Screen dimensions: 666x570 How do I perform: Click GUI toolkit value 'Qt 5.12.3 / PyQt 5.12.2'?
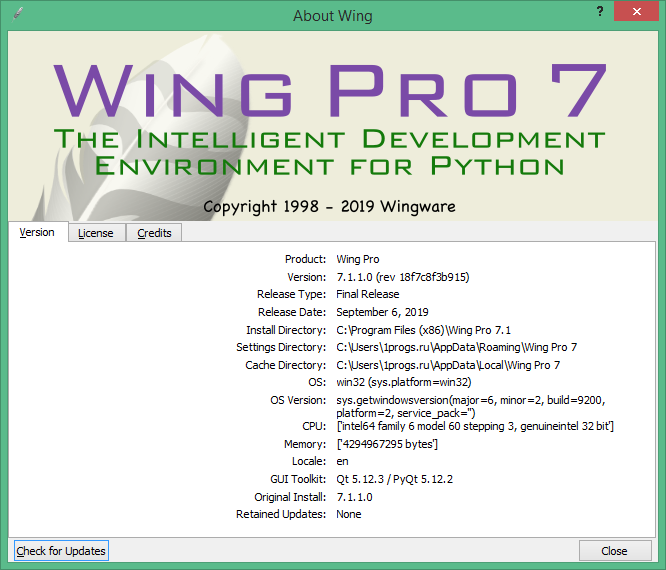[395, 479]
